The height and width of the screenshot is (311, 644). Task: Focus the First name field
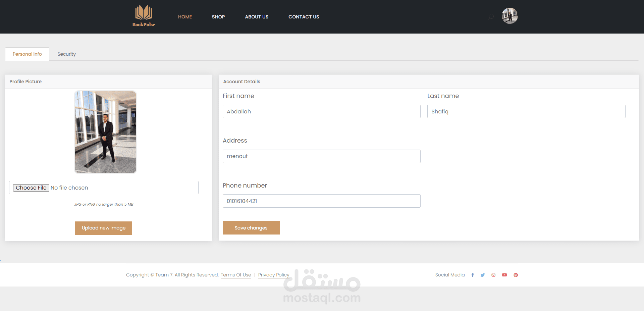322,111
